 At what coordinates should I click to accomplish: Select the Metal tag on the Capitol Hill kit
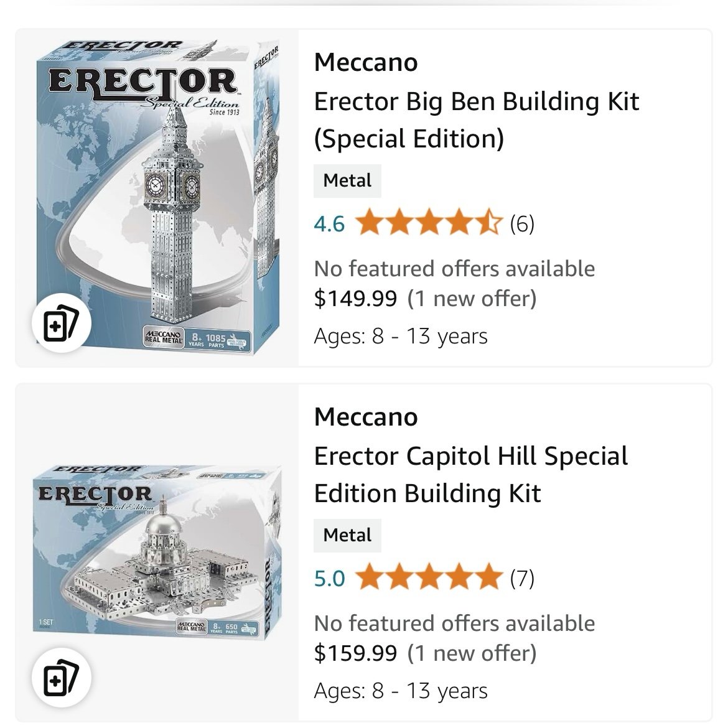(347, 535)
